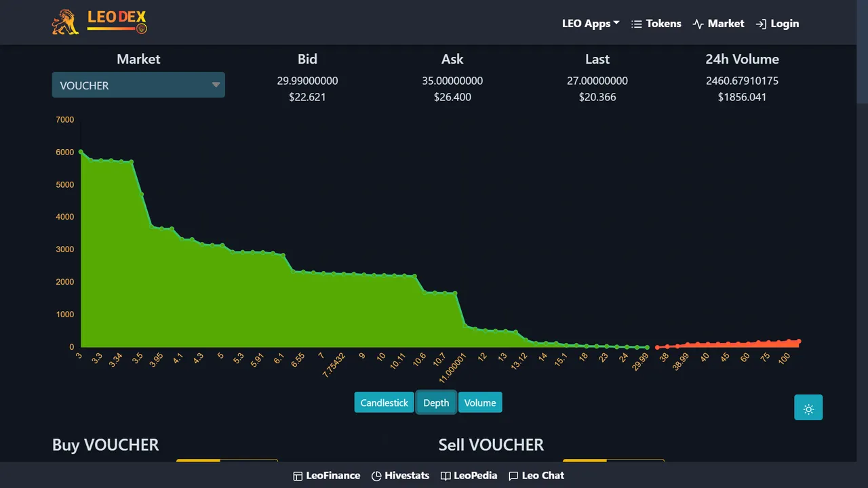Viewport: 868px width, 488px height.
Task: Open the Tokens page
Action: pyautogui.click(x=656, y=24)
